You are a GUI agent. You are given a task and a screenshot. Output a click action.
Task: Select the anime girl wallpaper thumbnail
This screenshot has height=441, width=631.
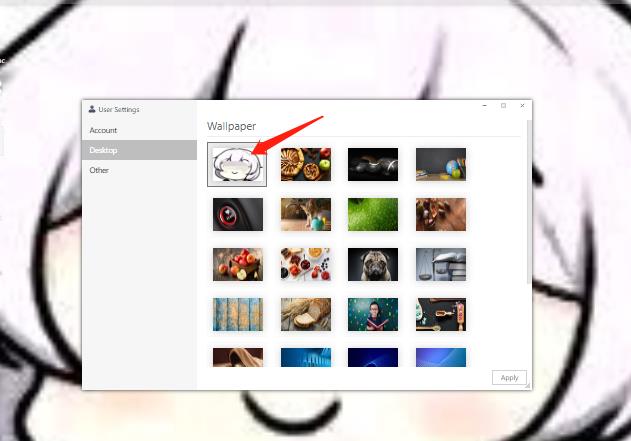click(237, 164)
